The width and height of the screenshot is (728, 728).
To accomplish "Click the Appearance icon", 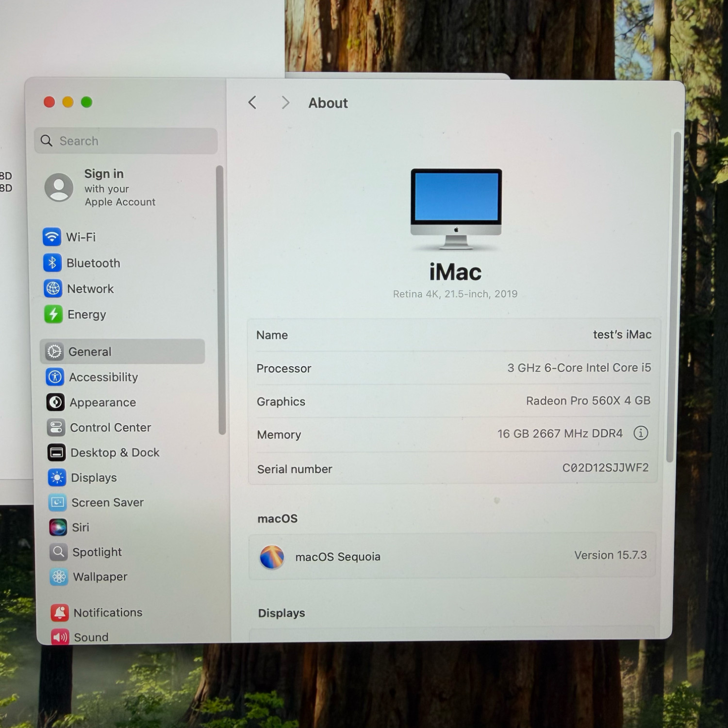I will (x=55, y=402).
